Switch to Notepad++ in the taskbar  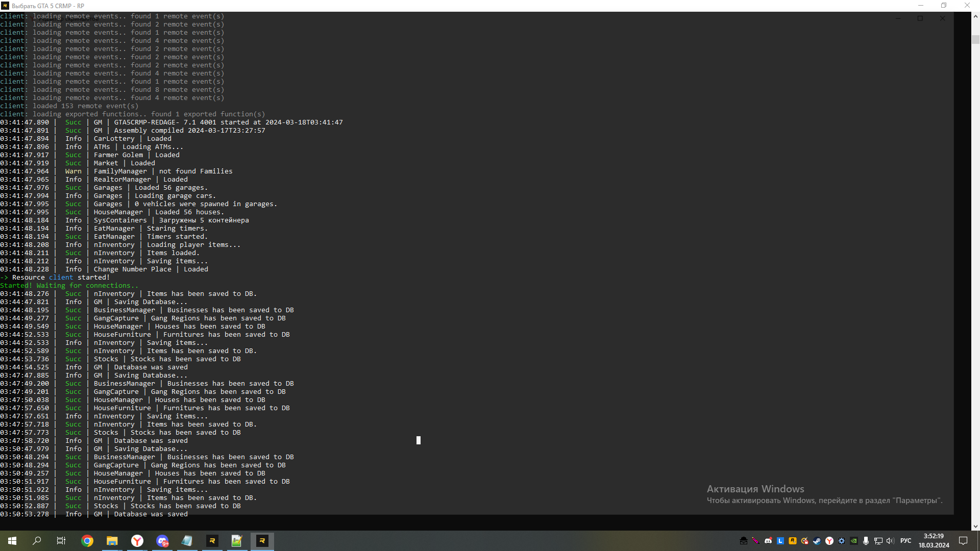[237, 541]
